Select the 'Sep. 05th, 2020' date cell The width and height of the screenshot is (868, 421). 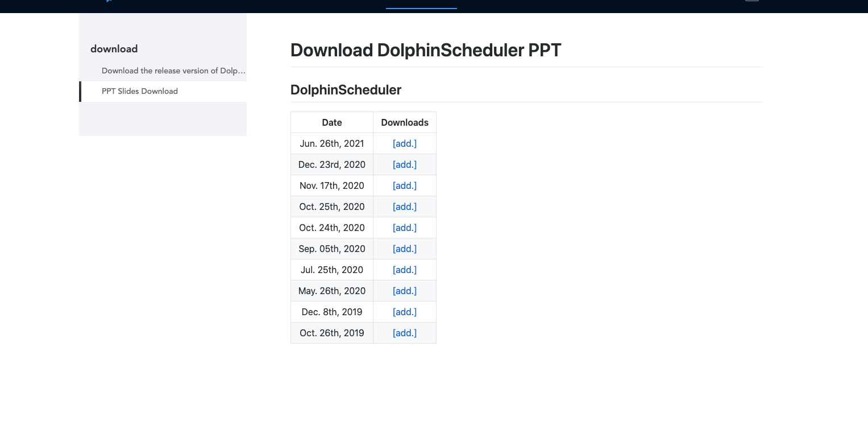pyautogui.click(x=332, y=249)
